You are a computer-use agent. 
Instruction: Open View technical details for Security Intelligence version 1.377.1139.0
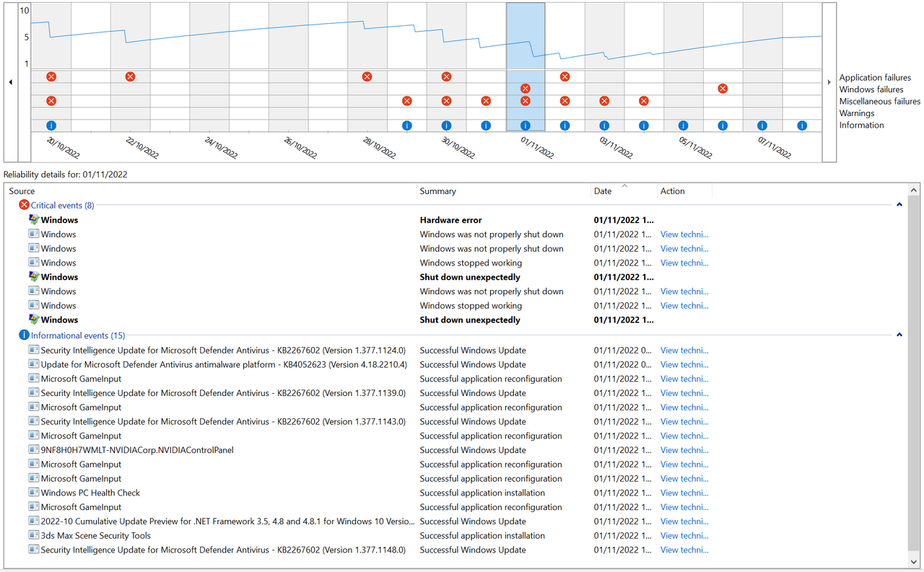(x=684, y=393)
